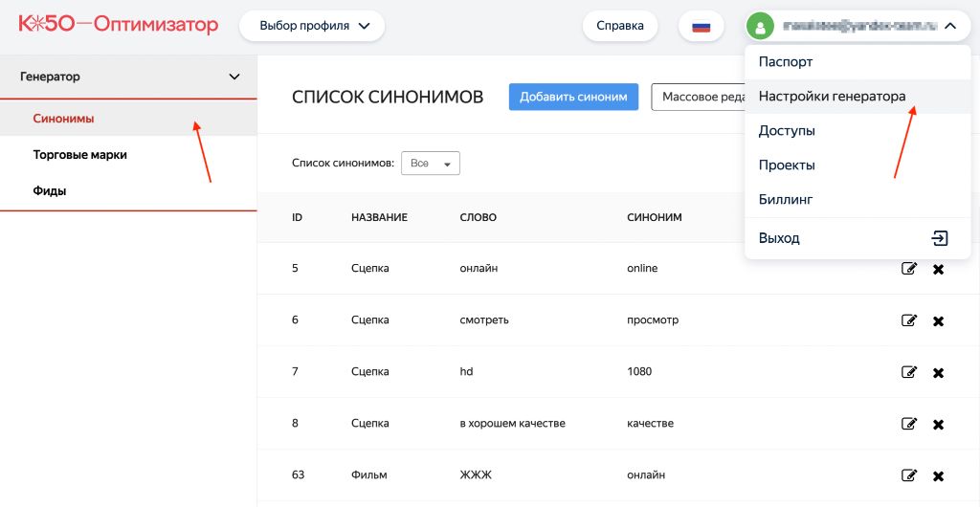This screenshot has height=507, width=980.
Task: Choose 'Биллинг' in the user menu
Action: [x=785, y=199]
